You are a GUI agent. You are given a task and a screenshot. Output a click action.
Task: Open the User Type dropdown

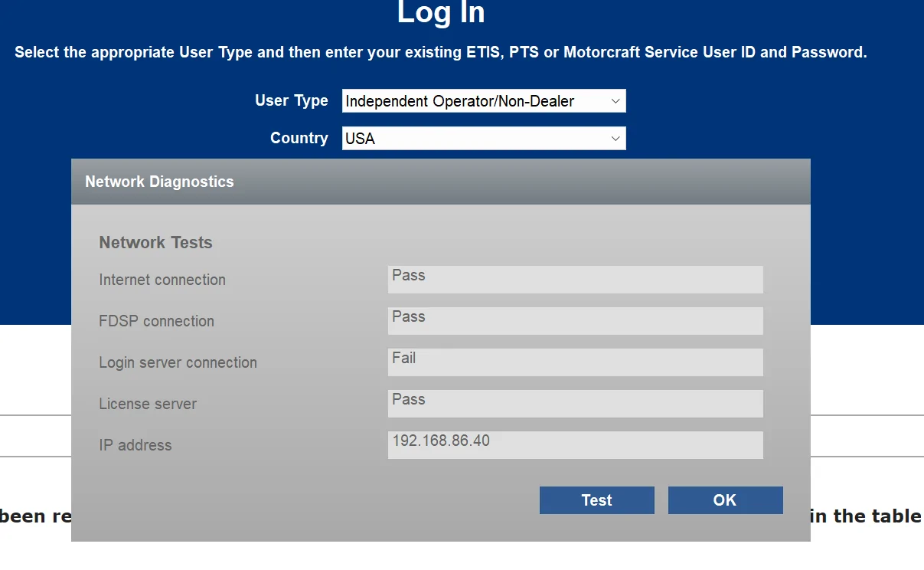pyautogui.click(x=483, y=100)
